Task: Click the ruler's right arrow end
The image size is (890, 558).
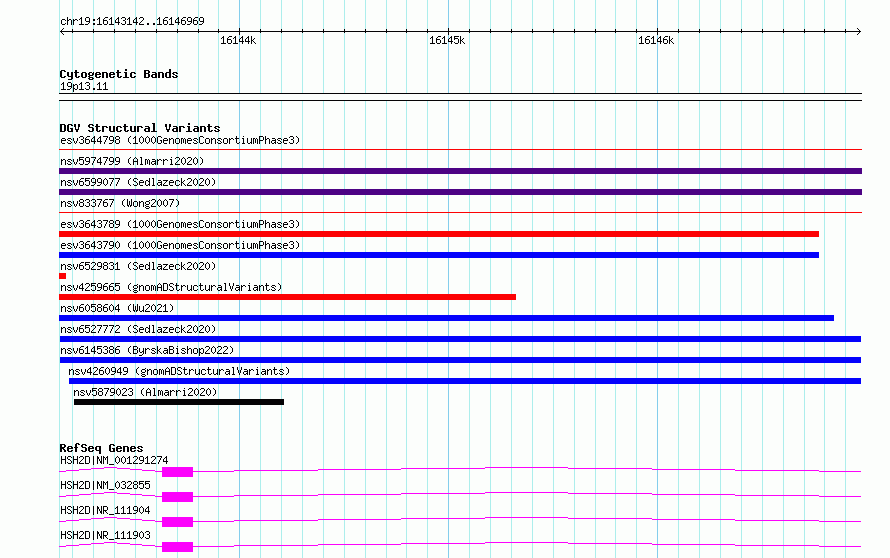Action: click(859, 31)
